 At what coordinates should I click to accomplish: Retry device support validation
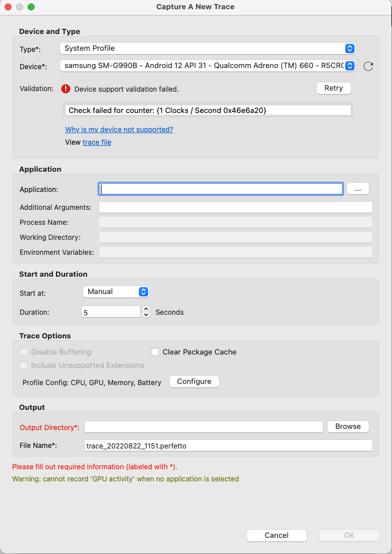point(333,88)
